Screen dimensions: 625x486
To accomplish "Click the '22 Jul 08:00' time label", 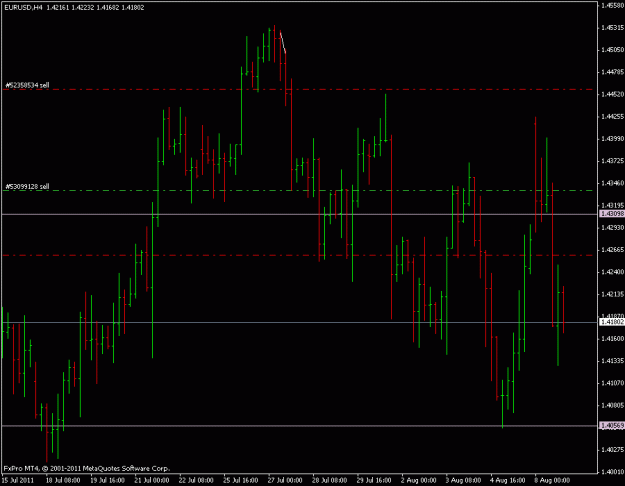I will click(x=197, y=480).
